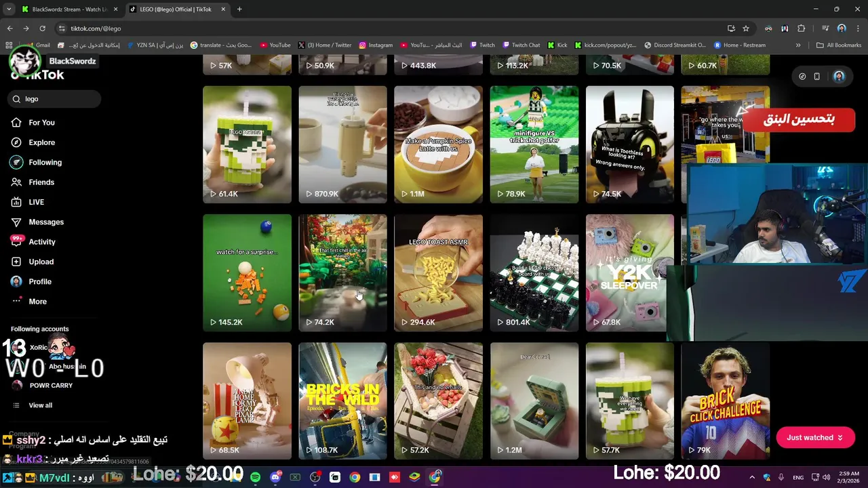Open your Profile from sidebar
Viewport: 868px width, 488px height.
click(39, 281)
